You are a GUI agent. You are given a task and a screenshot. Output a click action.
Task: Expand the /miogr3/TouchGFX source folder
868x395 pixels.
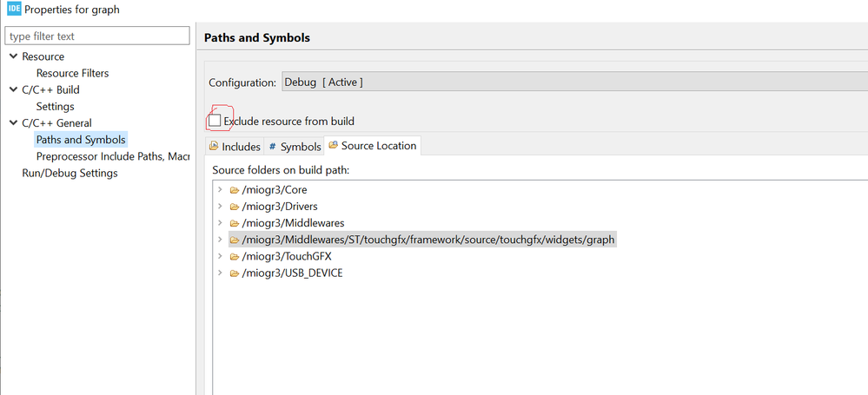[x=220, y=256]
